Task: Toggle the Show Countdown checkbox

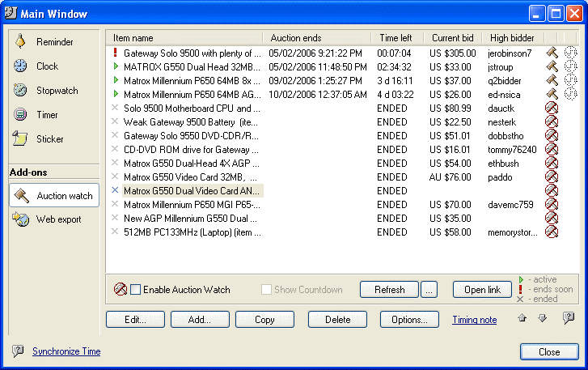Action: pos(266,289)
